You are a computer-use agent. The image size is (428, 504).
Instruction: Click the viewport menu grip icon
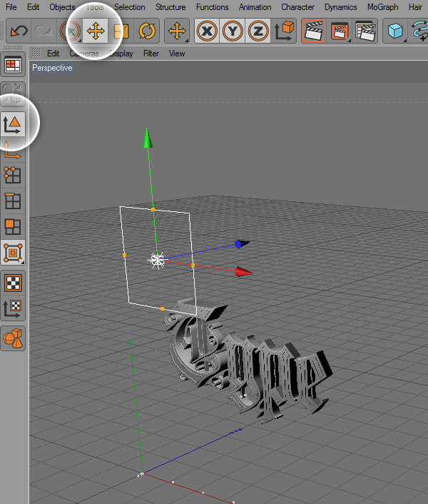(36, 53)
